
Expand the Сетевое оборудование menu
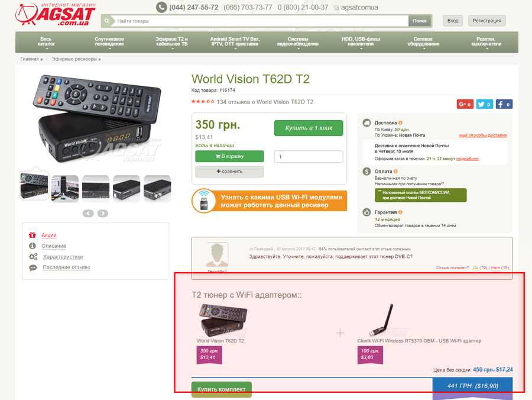point(423,42)
